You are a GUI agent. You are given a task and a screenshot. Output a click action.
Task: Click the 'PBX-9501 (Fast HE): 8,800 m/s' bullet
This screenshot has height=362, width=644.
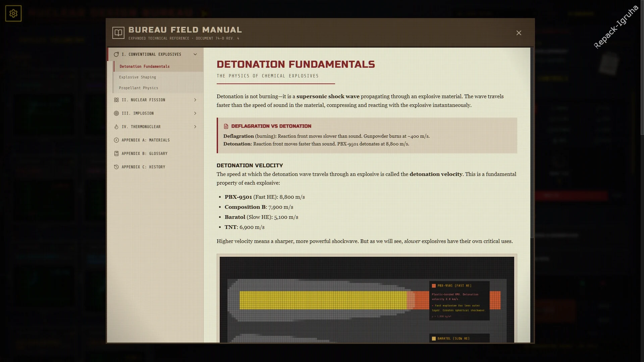pyautogui.click(x=265, y=197)
